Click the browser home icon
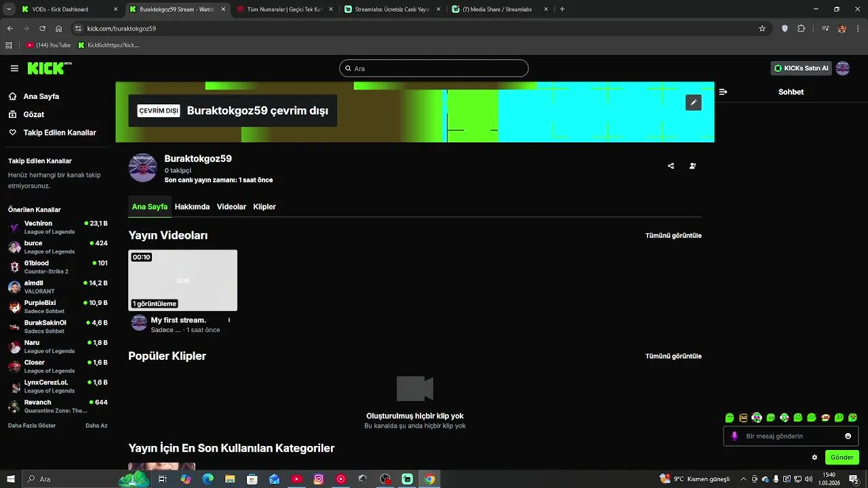The height and width of the screenshot is (488, 868). [59, 28]
